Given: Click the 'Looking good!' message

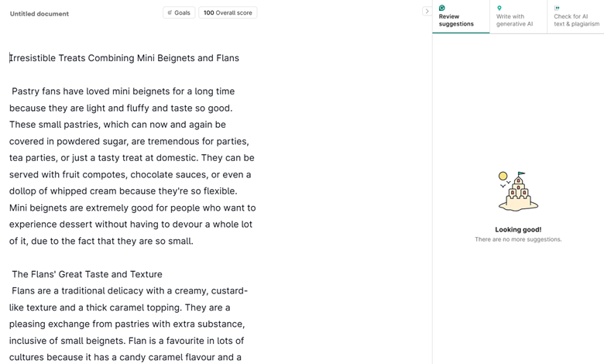Looking at the screenshot, I should point(518,229).
